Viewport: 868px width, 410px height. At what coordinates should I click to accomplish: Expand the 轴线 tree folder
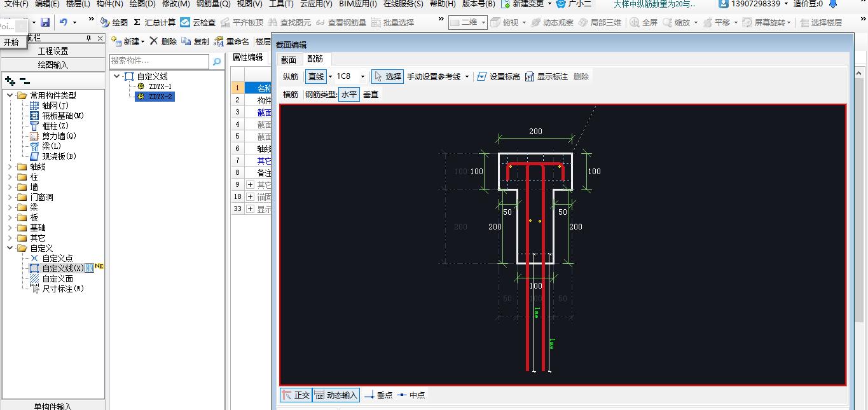[10, 167]
